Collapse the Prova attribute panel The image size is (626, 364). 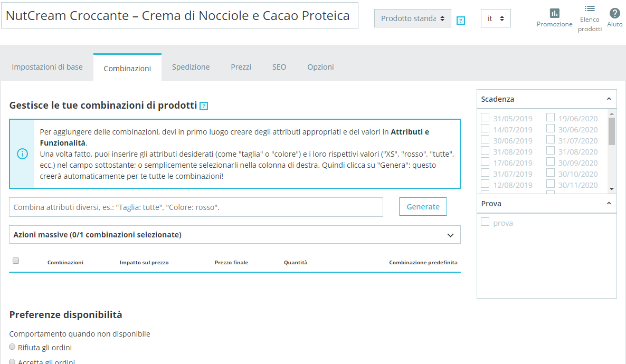(609, 204)
